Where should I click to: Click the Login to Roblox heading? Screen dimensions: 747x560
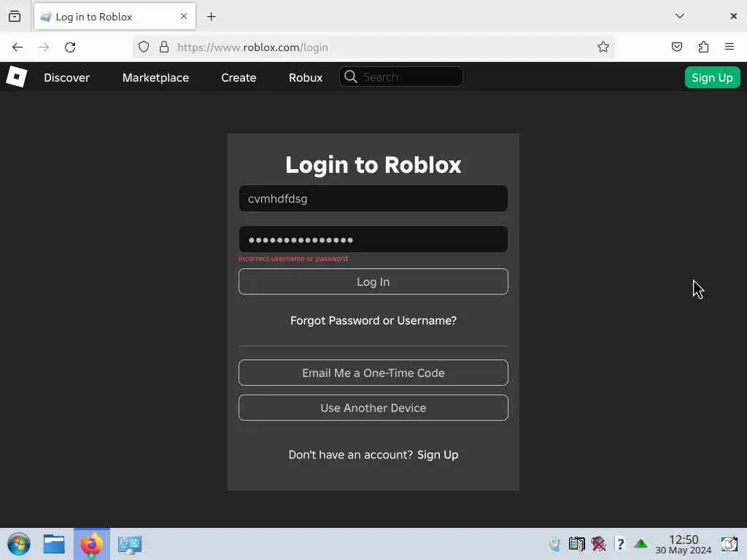point(373,165)
